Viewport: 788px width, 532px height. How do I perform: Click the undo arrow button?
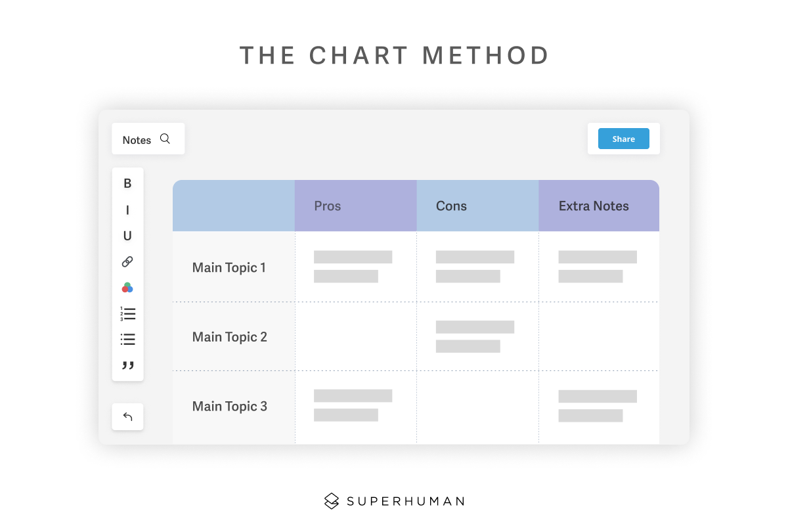127,417
